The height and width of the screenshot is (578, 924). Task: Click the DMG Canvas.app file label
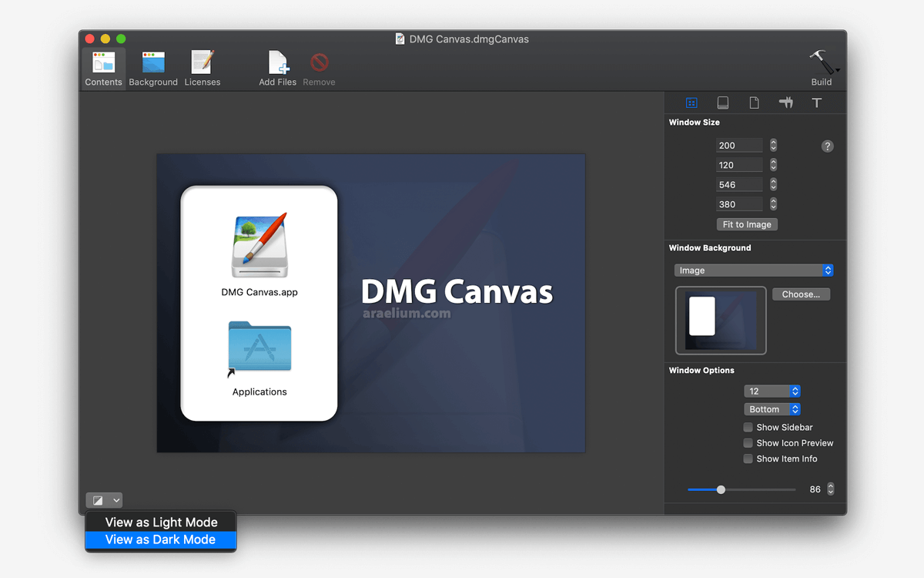(x=259, y=292)
